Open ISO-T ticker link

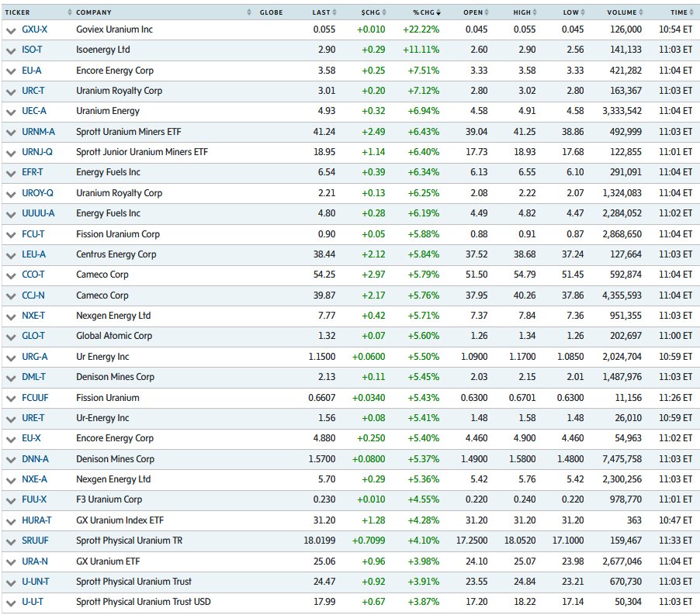[x=32, y=50]
